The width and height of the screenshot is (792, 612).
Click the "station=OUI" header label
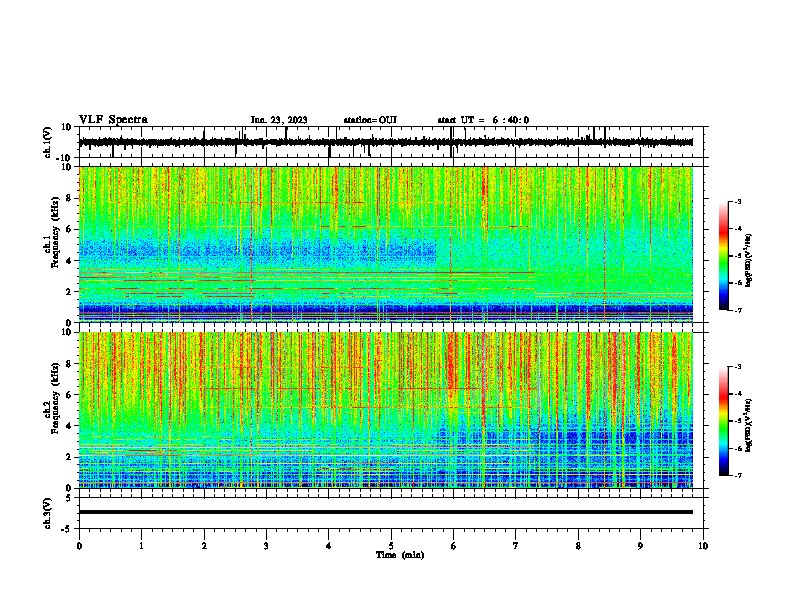pyautogui.click(x=370, y=120)
